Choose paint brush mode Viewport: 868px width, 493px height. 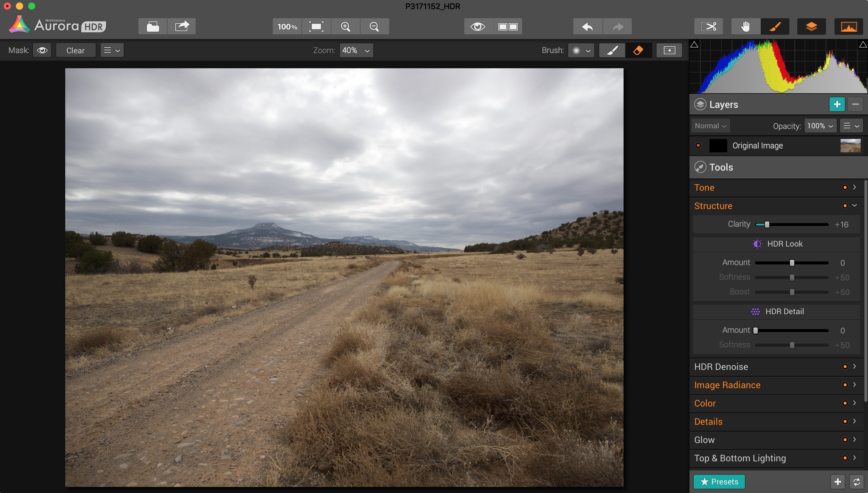(x=612, y=50)
